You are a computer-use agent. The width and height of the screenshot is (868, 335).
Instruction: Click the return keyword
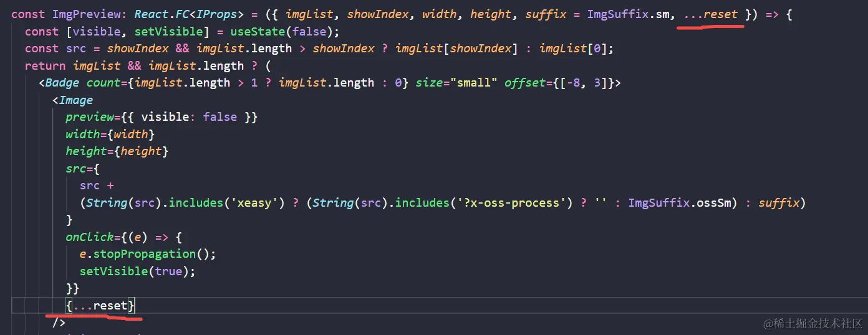(46, 65)
